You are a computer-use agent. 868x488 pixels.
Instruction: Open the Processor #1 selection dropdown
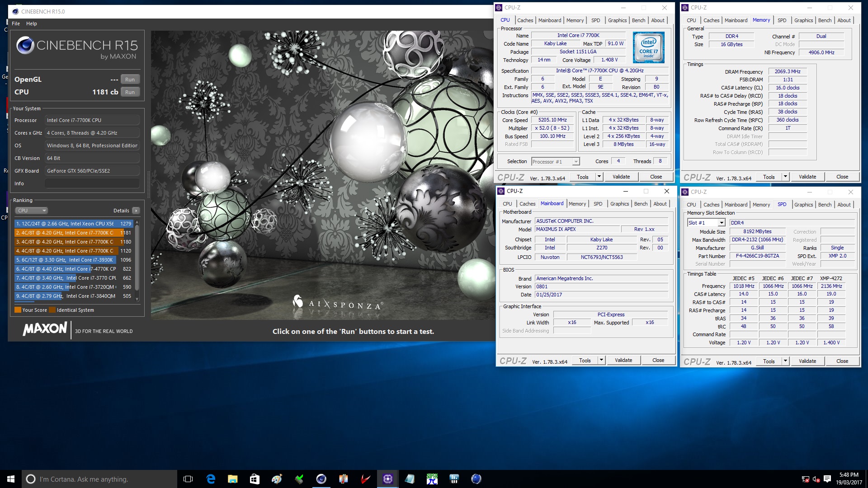point(556,161)
